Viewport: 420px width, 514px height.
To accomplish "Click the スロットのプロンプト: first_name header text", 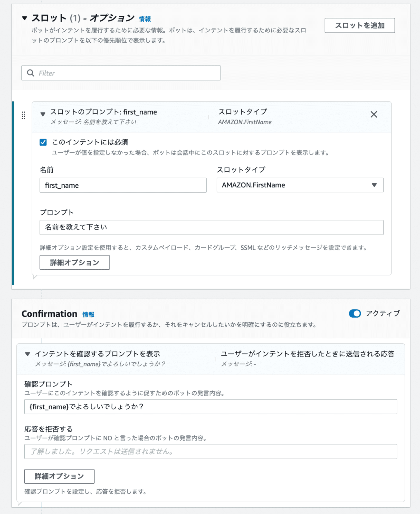I will pos(103,112).
